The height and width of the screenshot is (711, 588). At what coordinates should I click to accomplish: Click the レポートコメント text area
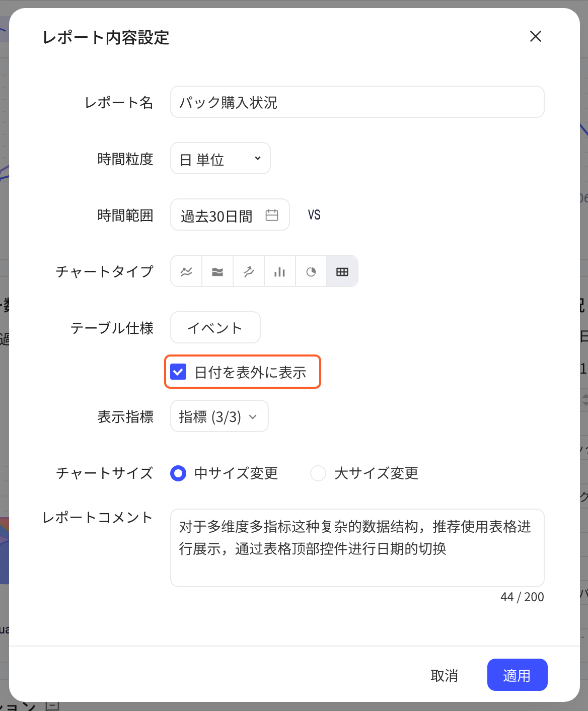coord(357,548)
